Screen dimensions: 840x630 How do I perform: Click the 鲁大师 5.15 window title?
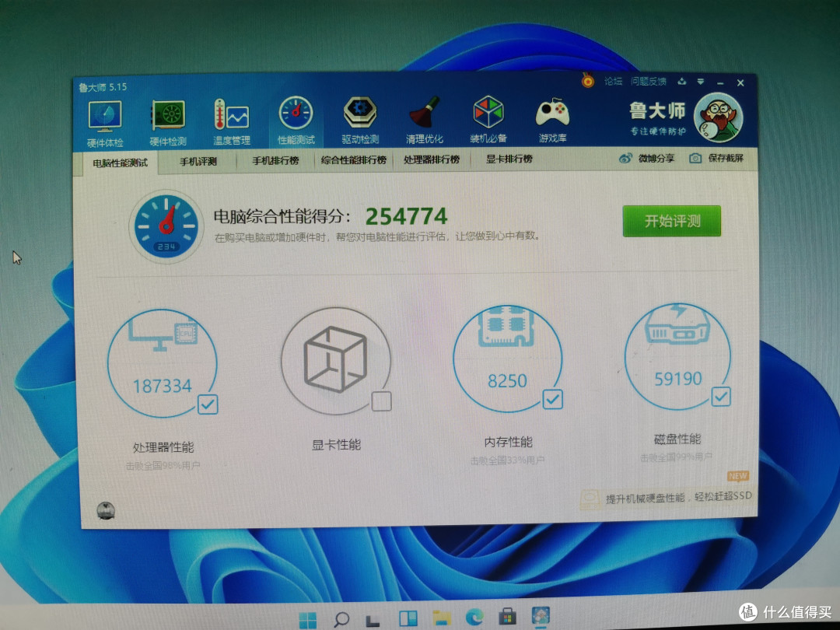tap(103, 87)
